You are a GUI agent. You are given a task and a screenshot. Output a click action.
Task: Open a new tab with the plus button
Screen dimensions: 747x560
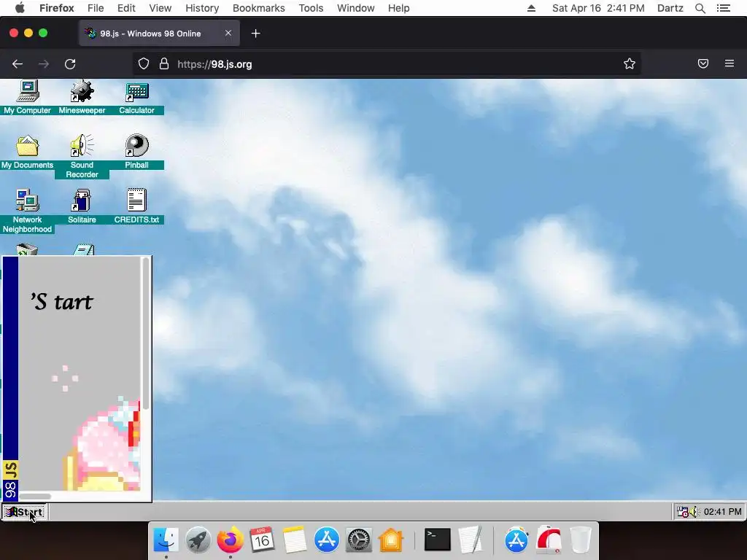pyautogui.click(x=256, y=34)
